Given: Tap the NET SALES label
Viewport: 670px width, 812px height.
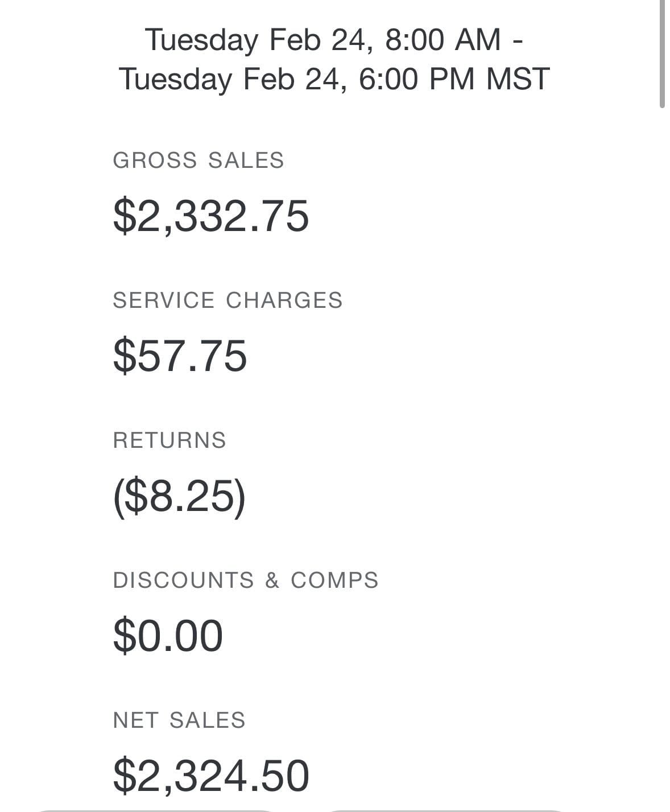Looking at the screenshot, I should [179, 720].
